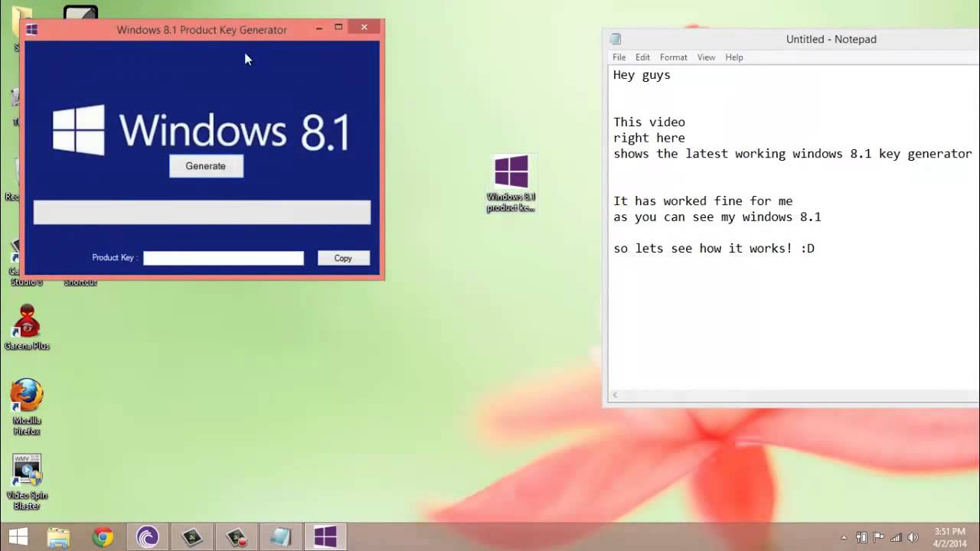Screen dimensions: 980x551
Task: Maximize the Product Key Generator window
Action: pyautogui.click(x=338, y=28)
